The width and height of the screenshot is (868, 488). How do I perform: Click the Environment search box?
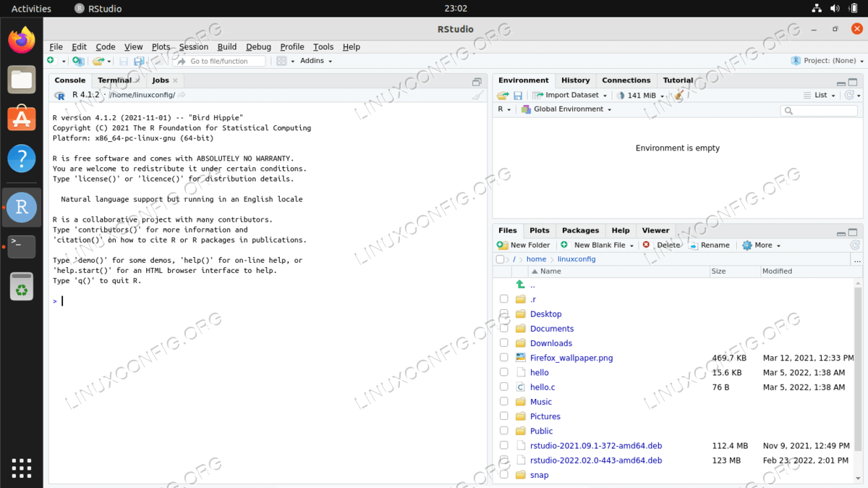819,111
